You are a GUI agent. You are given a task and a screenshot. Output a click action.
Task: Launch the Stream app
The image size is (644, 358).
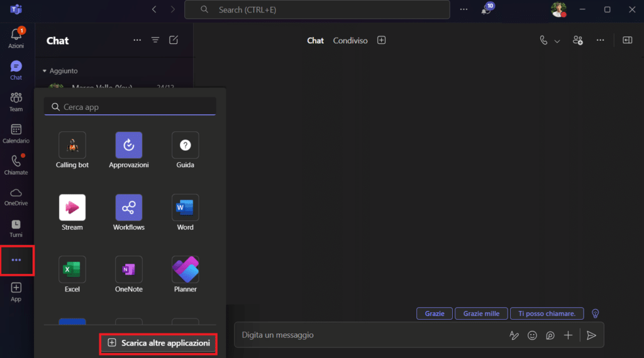[72, 212]
